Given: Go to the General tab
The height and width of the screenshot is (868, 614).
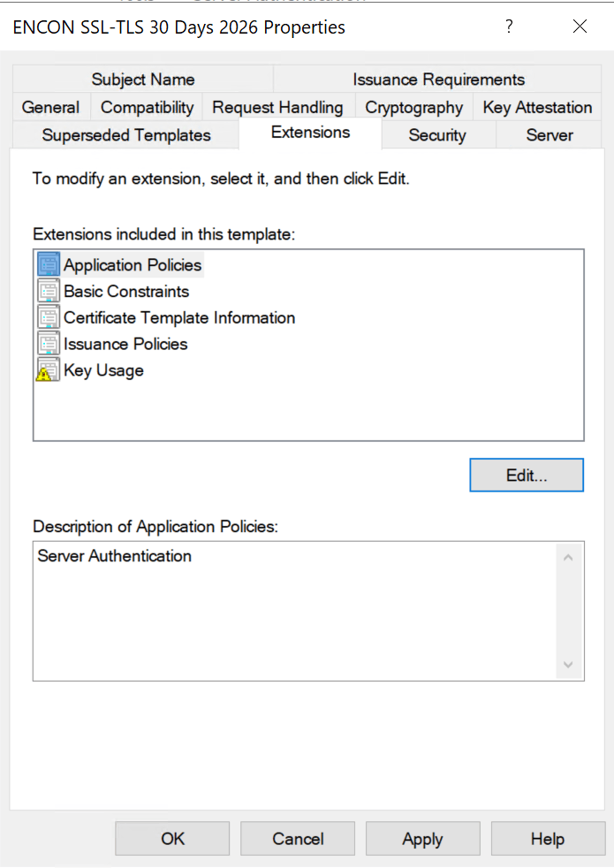Looking at the screenshot, I should coord(50,107).
